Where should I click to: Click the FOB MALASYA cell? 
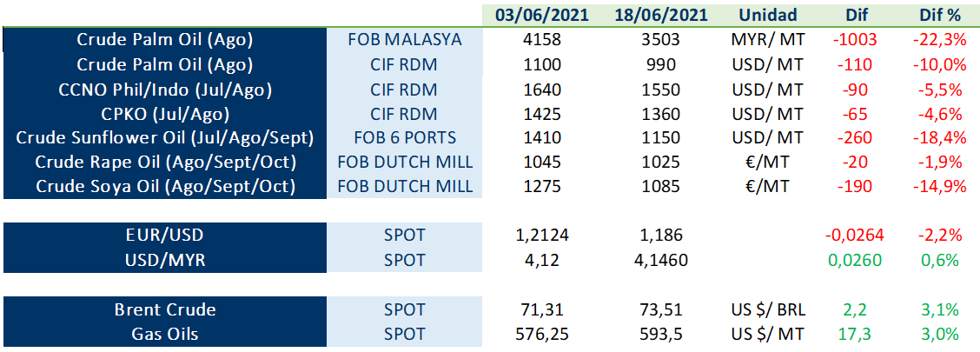click(x=404, y=40)
